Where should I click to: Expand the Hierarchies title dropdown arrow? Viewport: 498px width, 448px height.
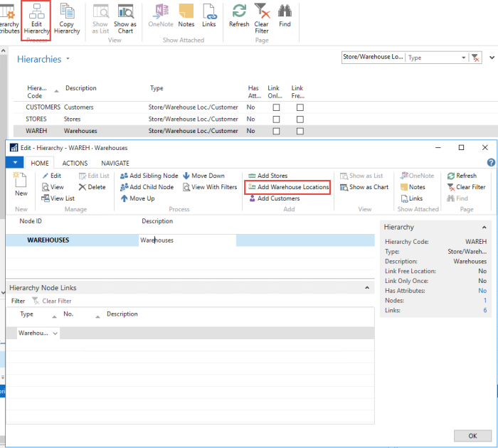pyautogui.click(x=68, y=59)
